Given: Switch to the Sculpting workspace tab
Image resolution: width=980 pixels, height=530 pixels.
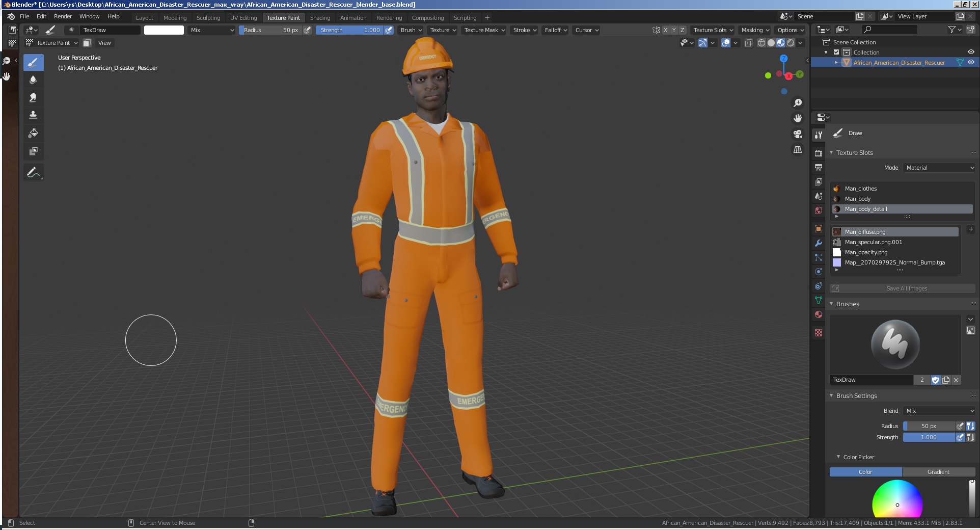Looking at the screenshot, I should tap(208, 17).
